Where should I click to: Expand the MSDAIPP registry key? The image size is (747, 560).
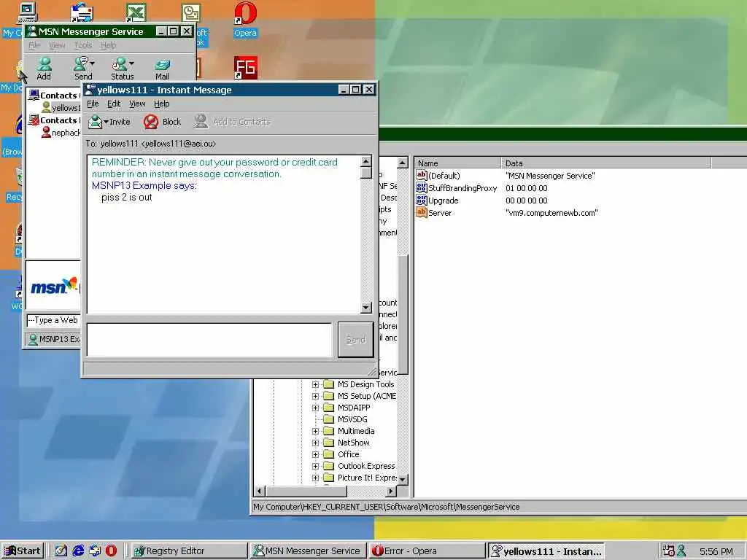click(x=315, y=408)
